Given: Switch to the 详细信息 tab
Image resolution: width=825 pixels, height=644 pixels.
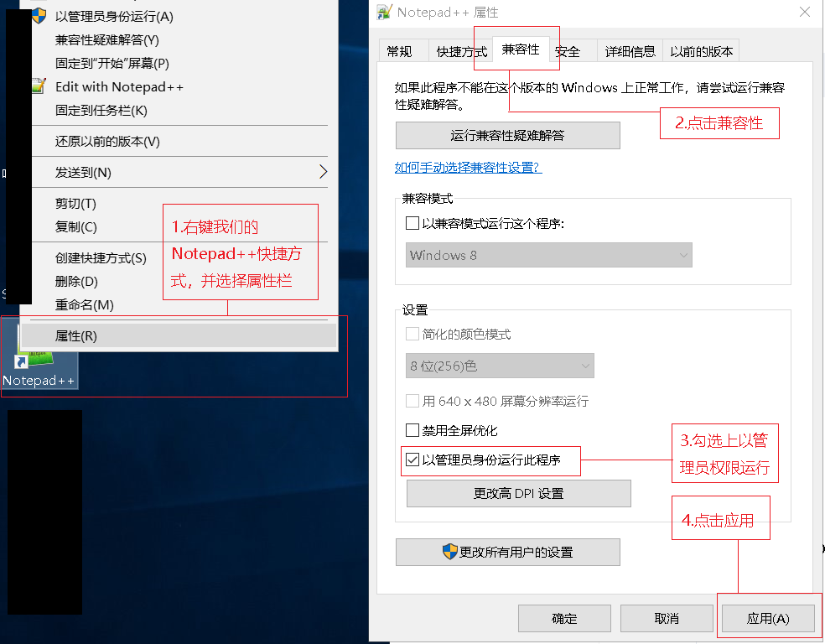Looking at the screenshot, I should coord(630,51).
